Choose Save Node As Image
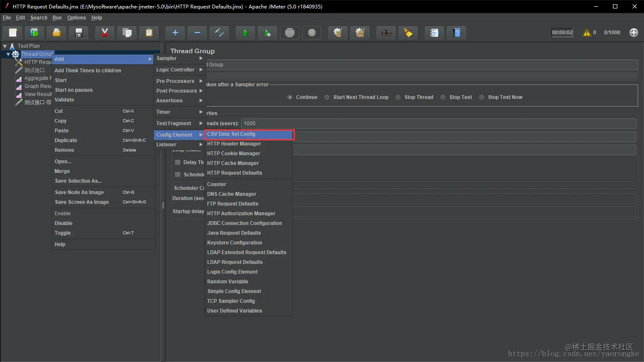The image size is (644, 362). pos(103,192)
